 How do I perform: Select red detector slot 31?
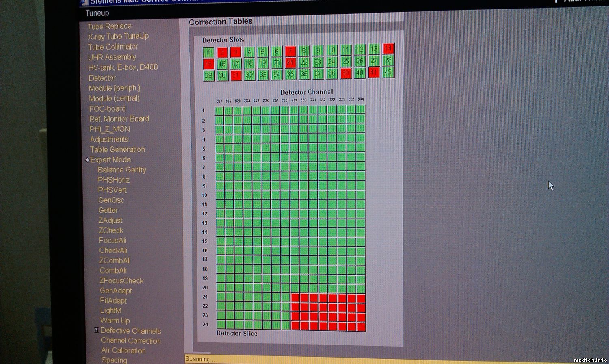click(235, 75)
